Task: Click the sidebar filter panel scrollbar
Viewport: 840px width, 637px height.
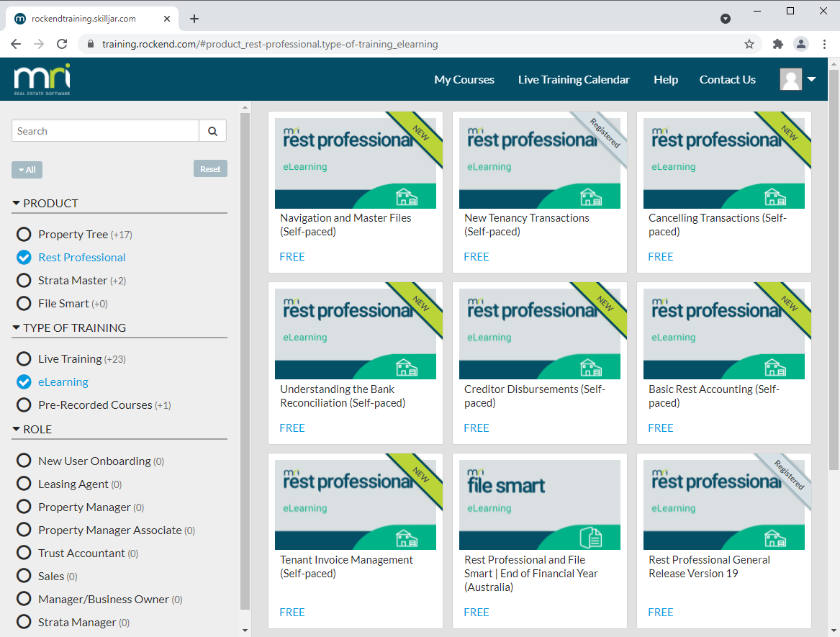Action: tap(245, 361)
